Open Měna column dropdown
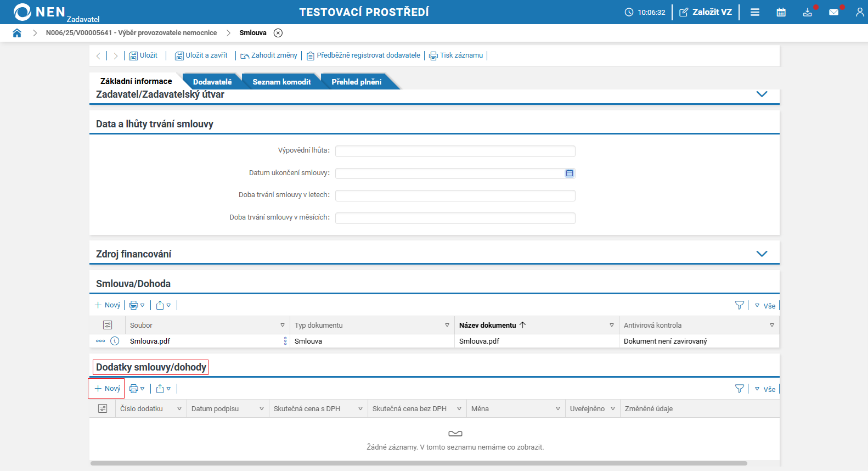 pos(558,409)
